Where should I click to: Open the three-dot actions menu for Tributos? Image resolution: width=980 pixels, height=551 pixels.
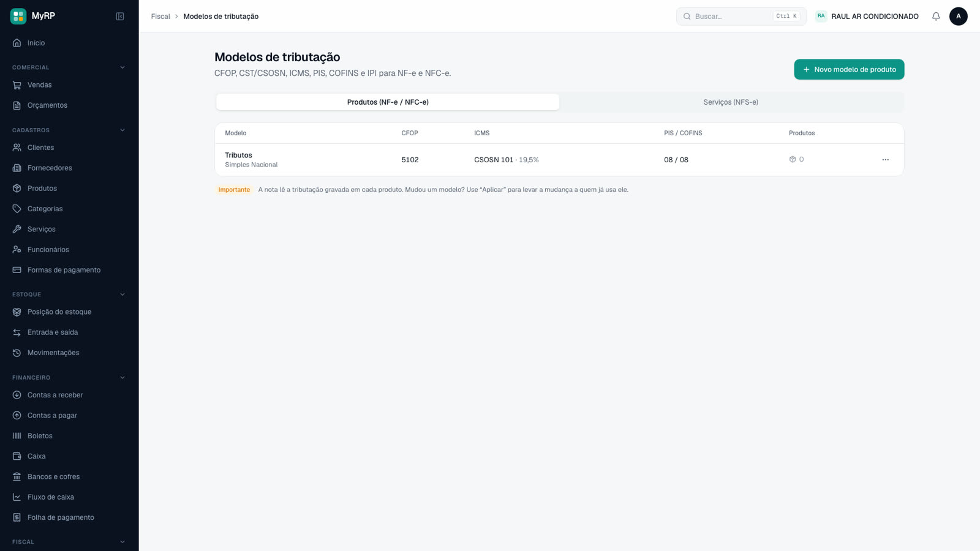click(885, 160)
